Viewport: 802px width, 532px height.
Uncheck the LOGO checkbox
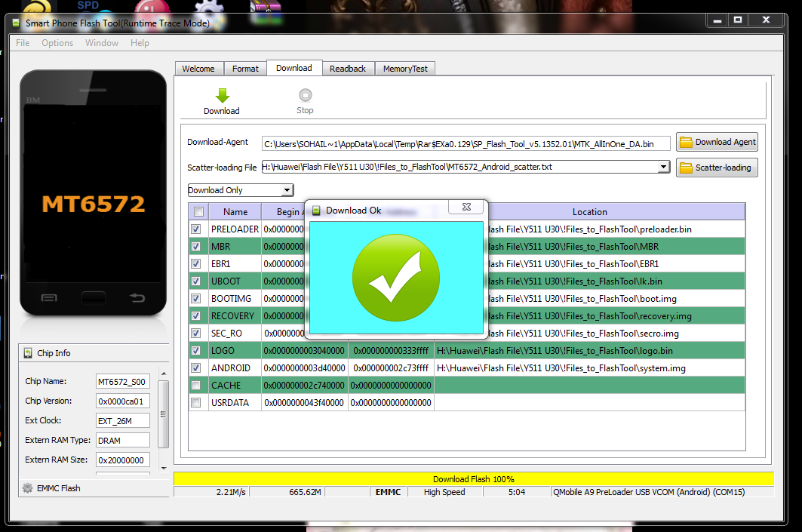pos(196,351)
